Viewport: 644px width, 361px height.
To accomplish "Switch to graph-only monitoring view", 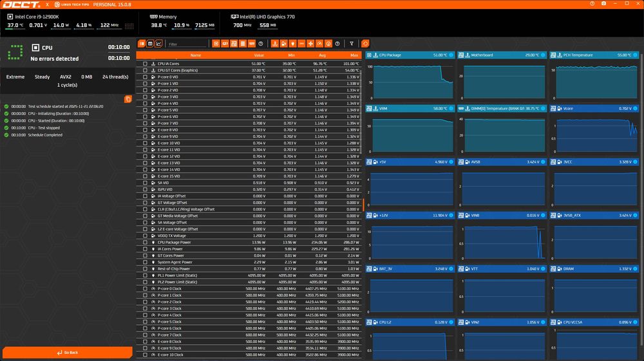I will coord(158,44).
